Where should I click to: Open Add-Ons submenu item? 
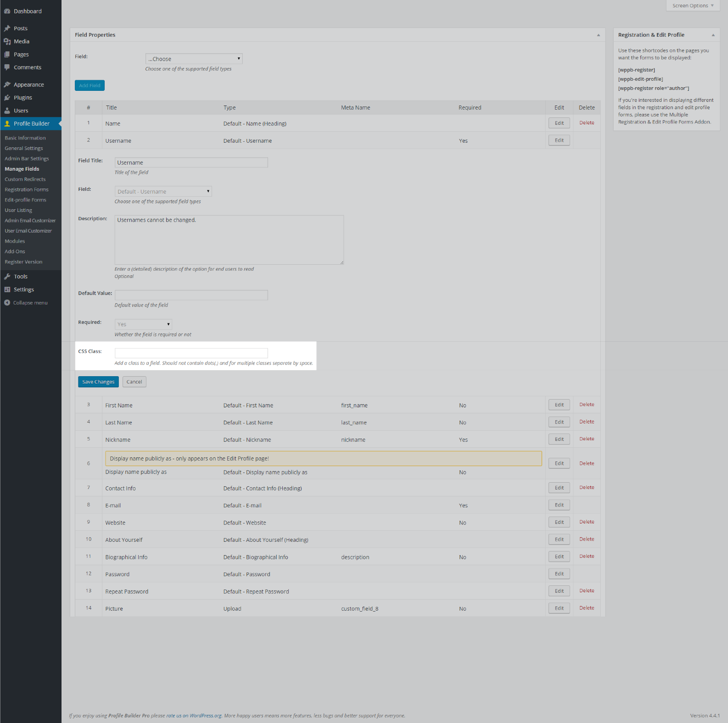[15, 251]
